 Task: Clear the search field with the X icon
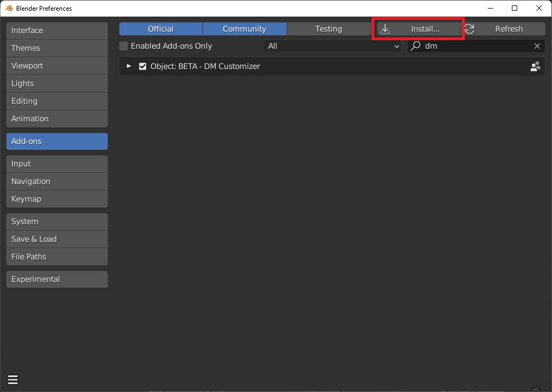pyautogui.click(x=537, y=46)
